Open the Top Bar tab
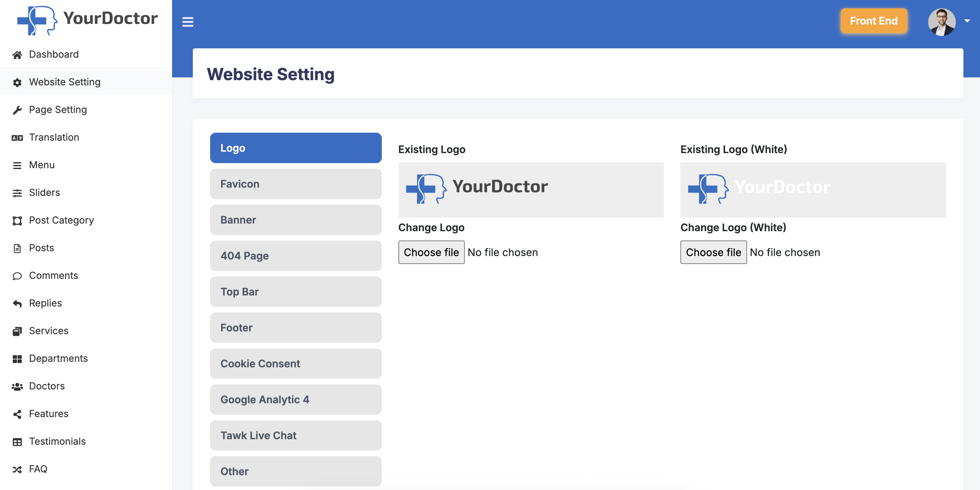980x490 pixels. pyautogui.click(x=295, y=292)
